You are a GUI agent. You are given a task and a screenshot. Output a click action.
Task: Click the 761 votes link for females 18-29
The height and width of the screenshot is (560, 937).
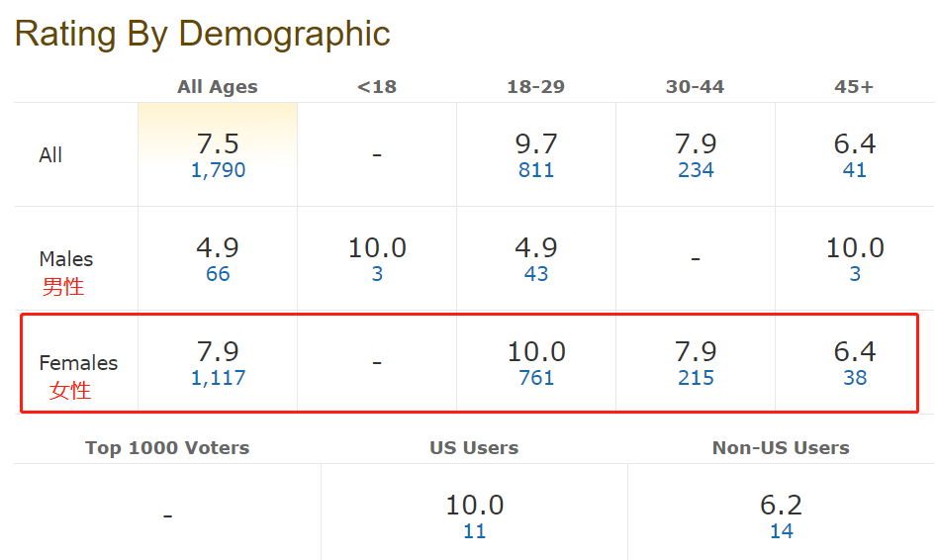point(536,378)
